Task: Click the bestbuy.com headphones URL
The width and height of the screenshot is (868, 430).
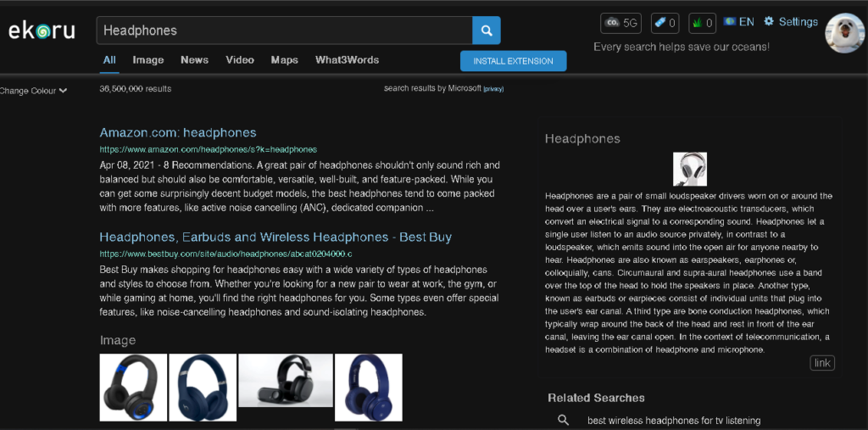Action: [x=225, y=254]
